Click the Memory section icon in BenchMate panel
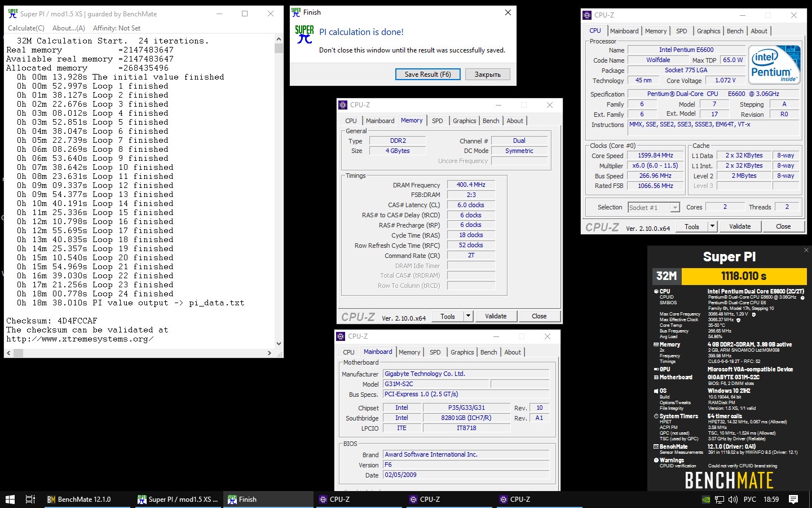 [656, 344]
